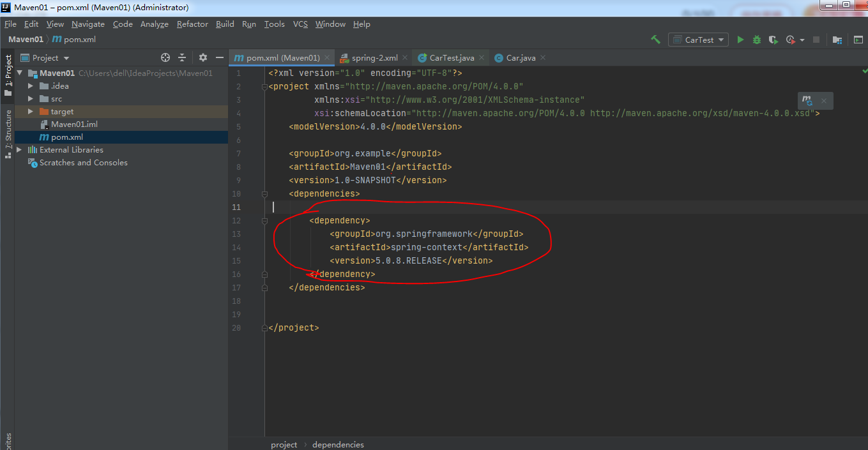Run CarTest with Coverage shield icon
Viewport: 868px width, 450px height.
tap(773, 40)
